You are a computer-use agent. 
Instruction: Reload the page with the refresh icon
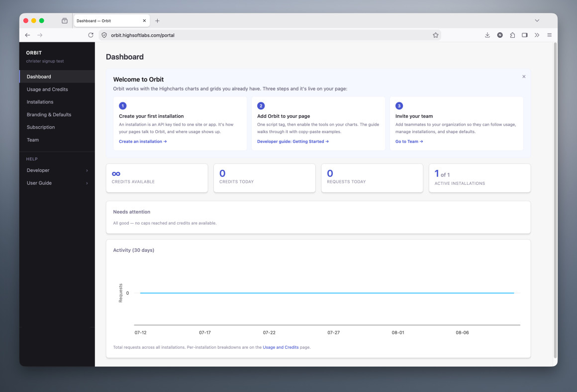[x=91, y=35]
